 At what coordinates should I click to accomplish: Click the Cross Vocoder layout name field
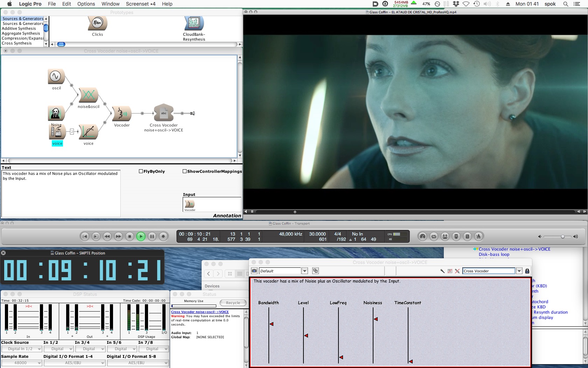489,271
